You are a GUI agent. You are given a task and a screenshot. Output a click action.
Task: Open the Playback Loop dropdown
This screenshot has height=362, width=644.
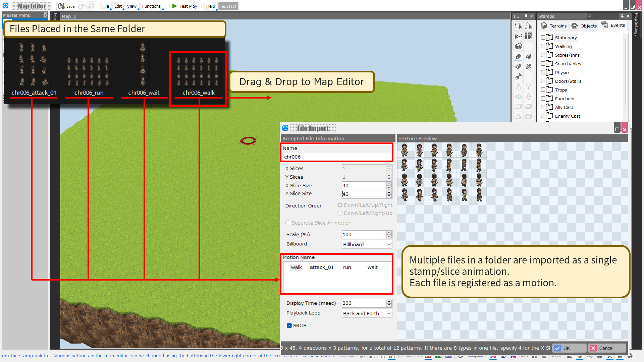click(367, 313)
